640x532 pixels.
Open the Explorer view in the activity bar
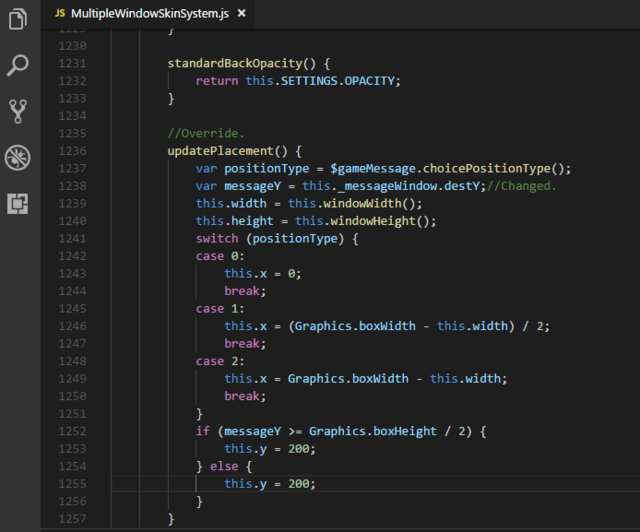(18, 19)
